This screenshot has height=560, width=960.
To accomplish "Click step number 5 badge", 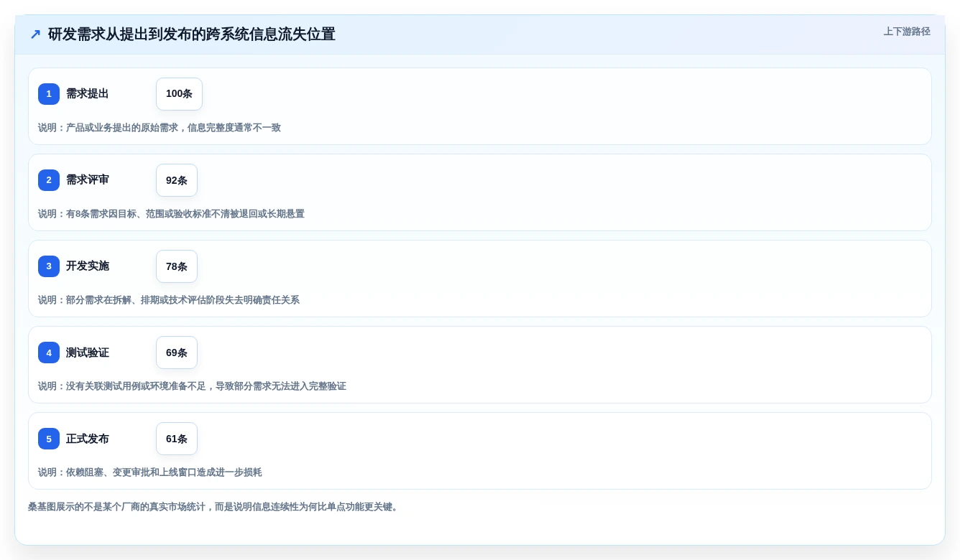I will coord(49,439).
